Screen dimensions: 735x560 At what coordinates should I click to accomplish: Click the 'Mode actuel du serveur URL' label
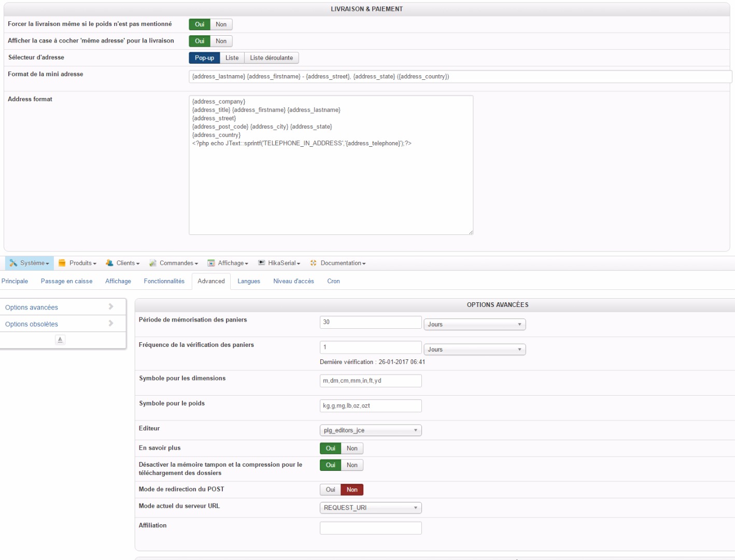point(179,506)
